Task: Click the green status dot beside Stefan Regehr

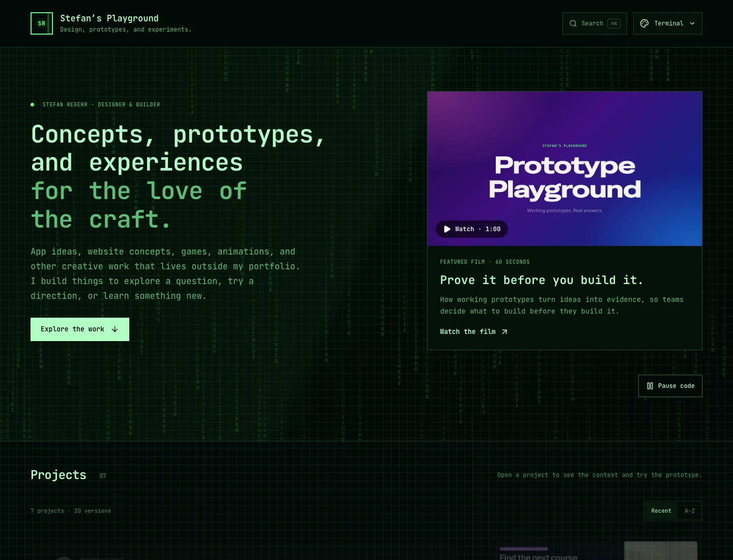Action: 33,104
